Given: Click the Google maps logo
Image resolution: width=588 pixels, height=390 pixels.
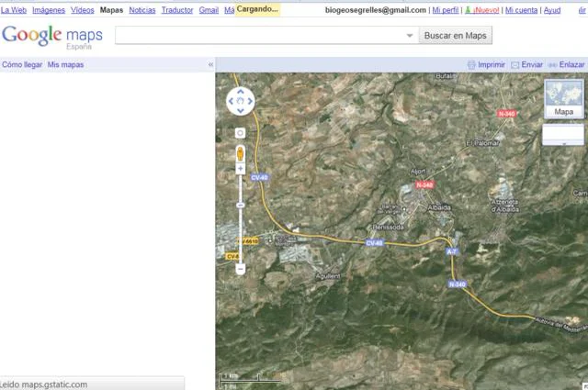Looking at the screenshot, I should click(52, 37).
